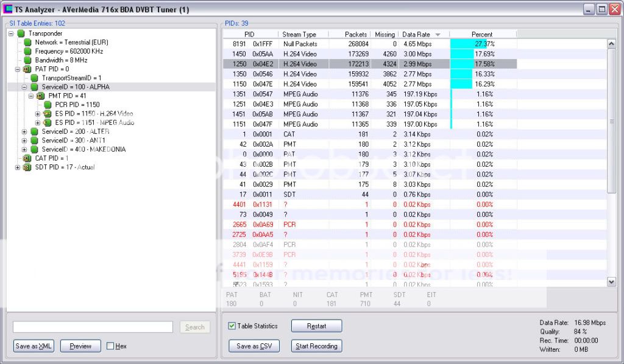Sort by the Missing column header
The width and height of the screenshot is (624, 364).
pyautogui.click(x=385, y=35)
